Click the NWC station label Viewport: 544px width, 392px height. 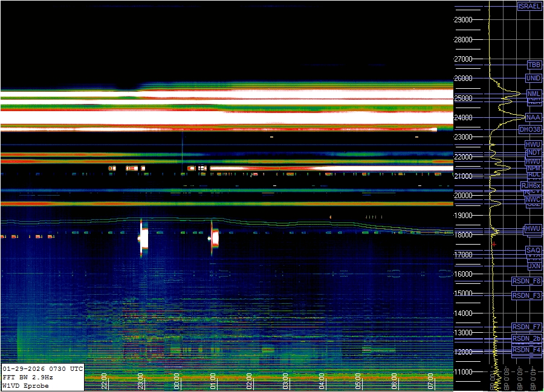tap(533, 199)
